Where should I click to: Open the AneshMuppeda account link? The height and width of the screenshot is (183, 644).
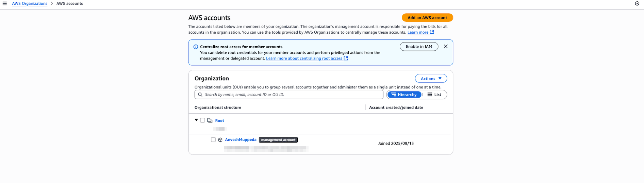click(x=241, y=140)
